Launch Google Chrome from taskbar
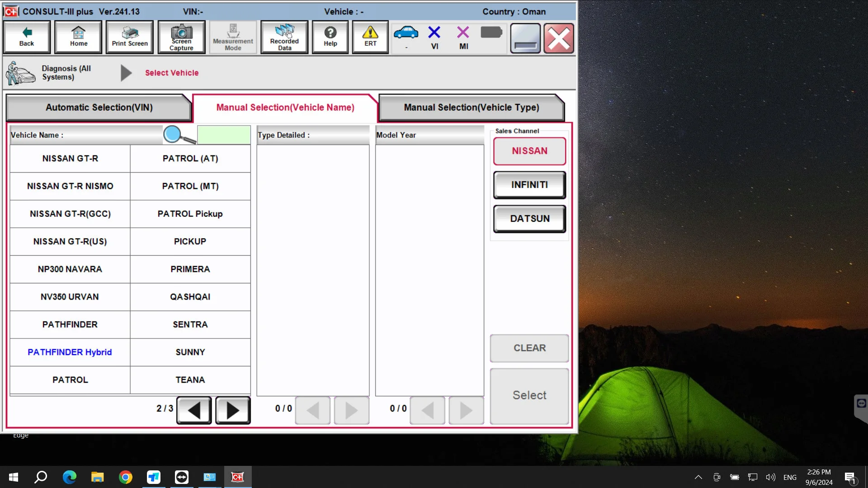Image resolution: width=868 pixels, height=488 pixels. 125,477
